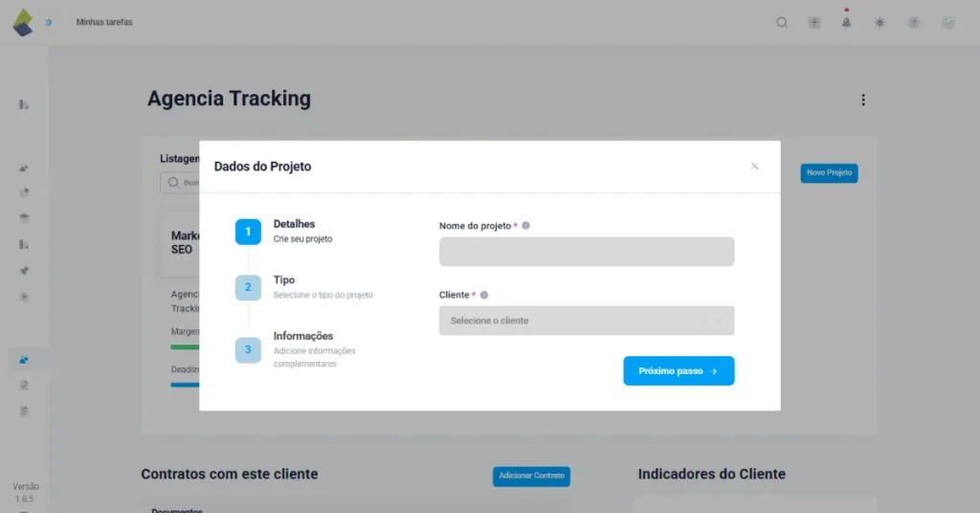Click the Novo Projeto button
Viewport: 980px width, 513px height.
tap(829, 173)
